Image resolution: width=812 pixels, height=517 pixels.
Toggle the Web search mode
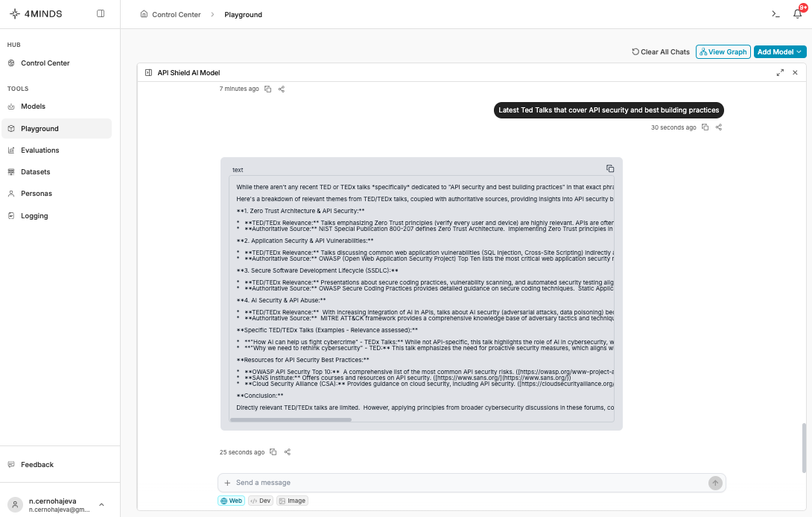231,501
